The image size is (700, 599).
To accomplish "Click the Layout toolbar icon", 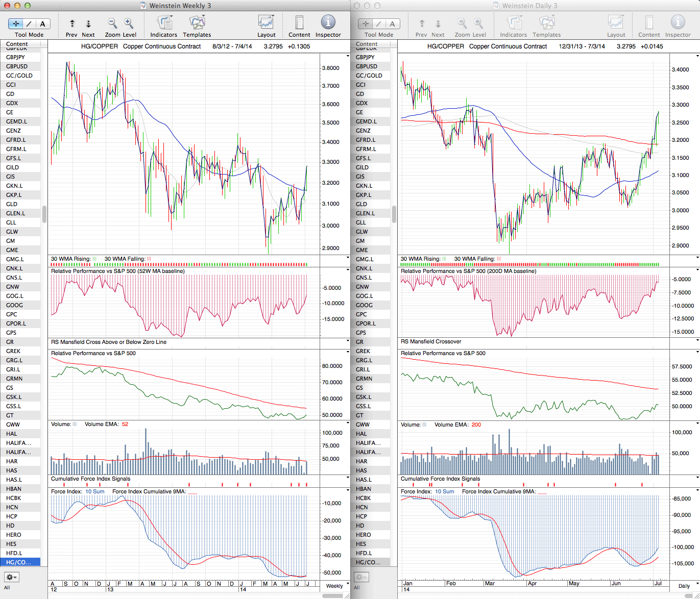I will click(x=266, y=23).
